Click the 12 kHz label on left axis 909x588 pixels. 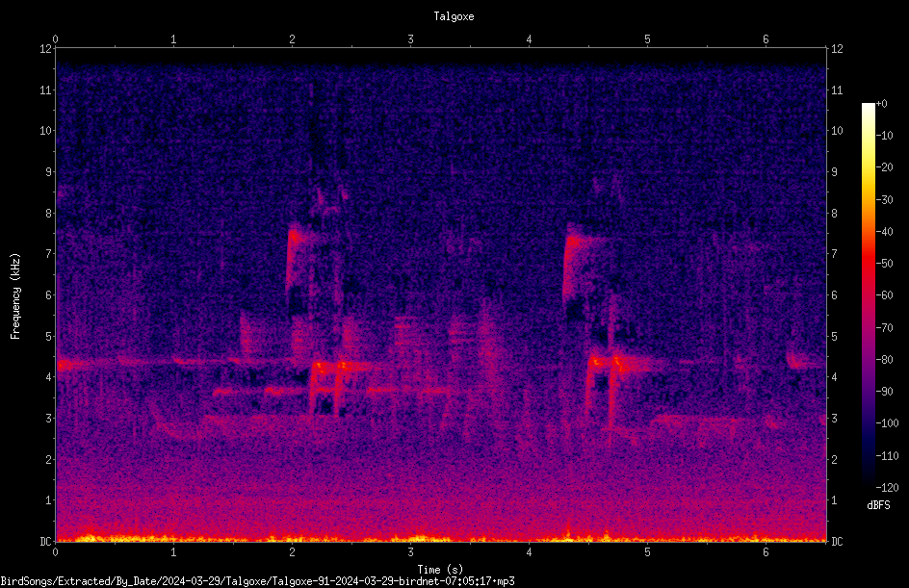click(46, 49)
